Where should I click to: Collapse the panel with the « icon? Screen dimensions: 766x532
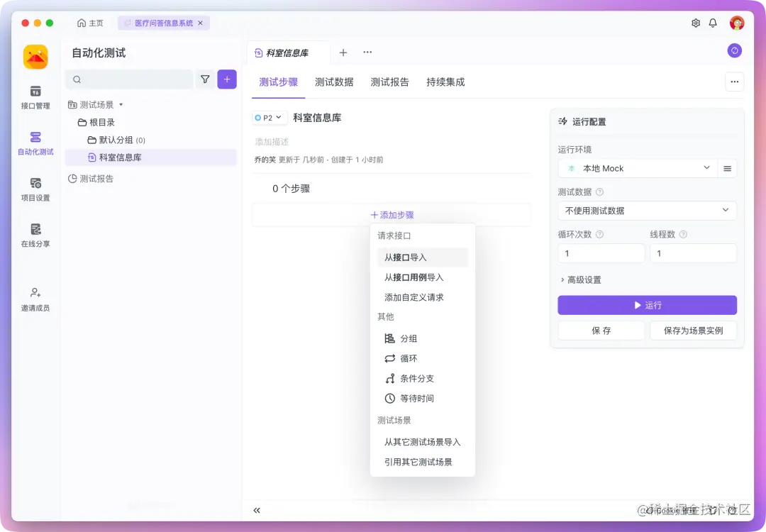click(x=257, y=510)
